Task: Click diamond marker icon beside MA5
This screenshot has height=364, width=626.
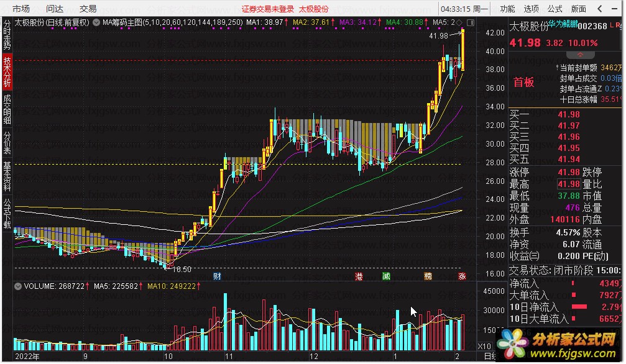Action: (x=459, y=22)
